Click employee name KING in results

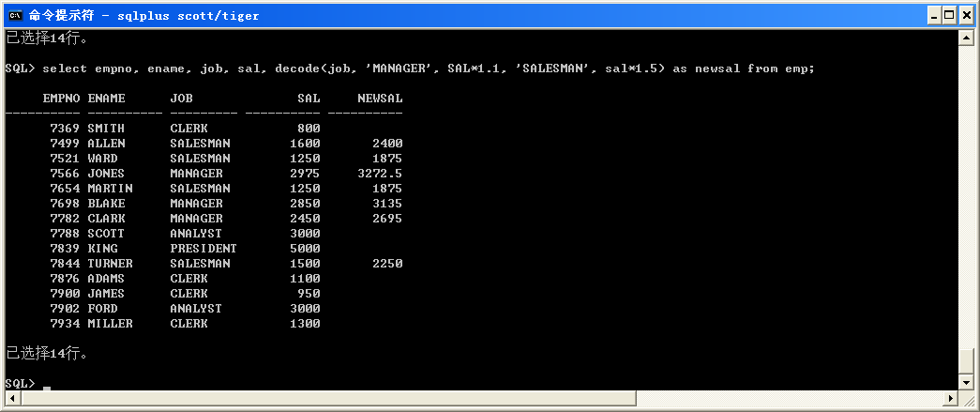pyautogui.click(x=102, y=249)
